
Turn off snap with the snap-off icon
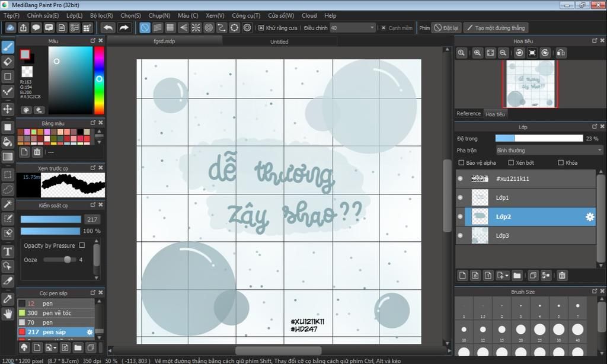point(145,28)
